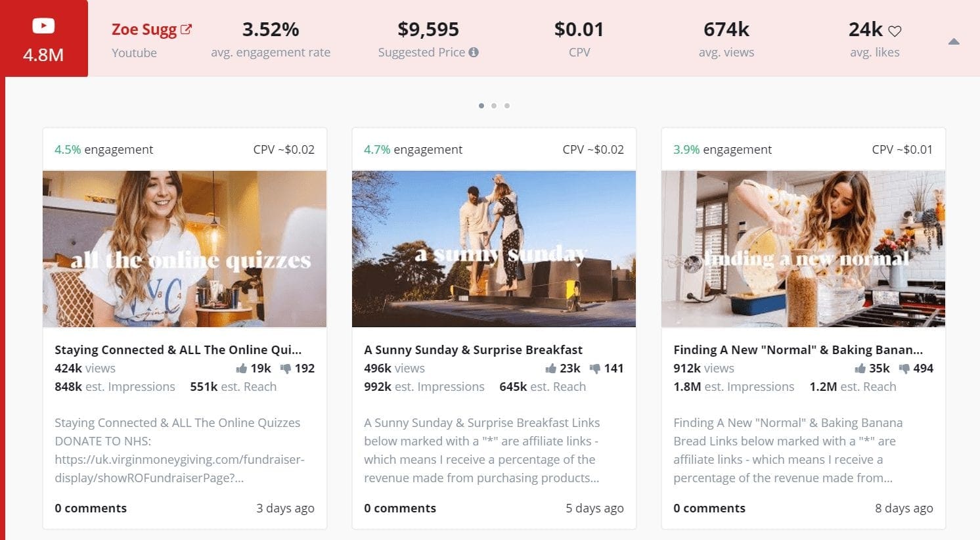Click the YouTube logo icon
980x540 pixels.
pyautogui.click(x=43, y=26)
